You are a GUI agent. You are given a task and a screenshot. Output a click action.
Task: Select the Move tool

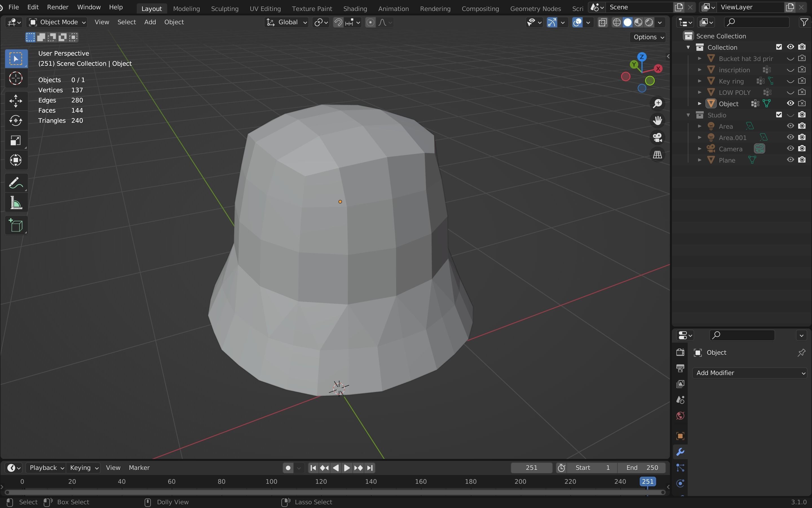coord(16,101)
